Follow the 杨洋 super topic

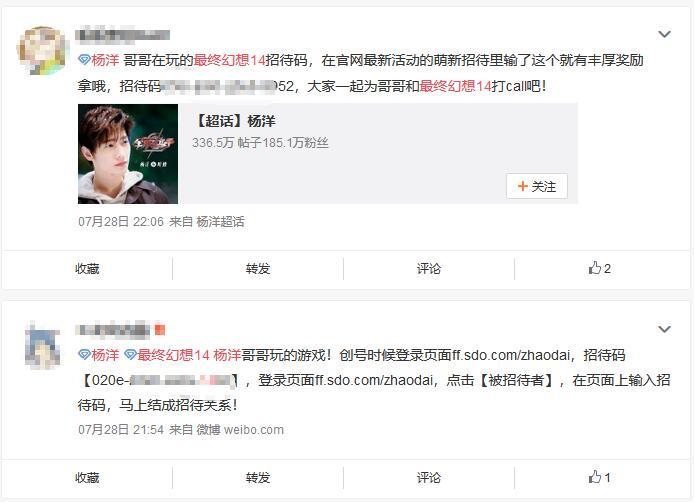pos(536,186)
